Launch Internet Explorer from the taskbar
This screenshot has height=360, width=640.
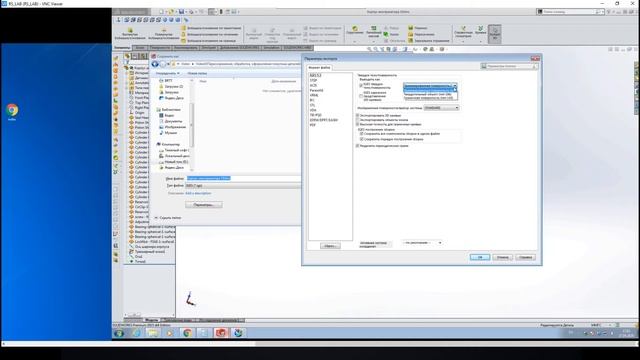click(x=136, y=333)
